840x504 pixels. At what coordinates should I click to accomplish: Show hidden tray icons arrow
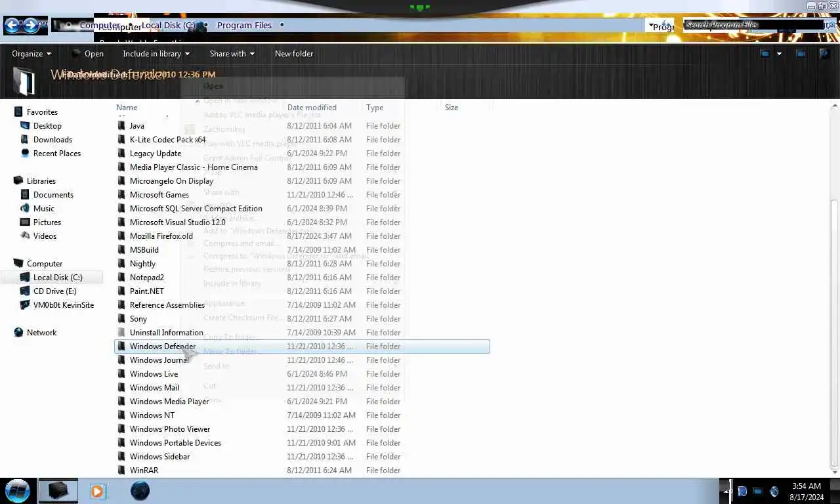tap(727, 491)
